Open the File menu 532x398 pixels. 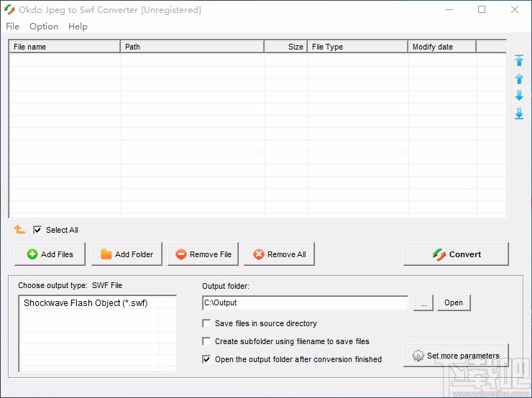click(x=12, y=27)
